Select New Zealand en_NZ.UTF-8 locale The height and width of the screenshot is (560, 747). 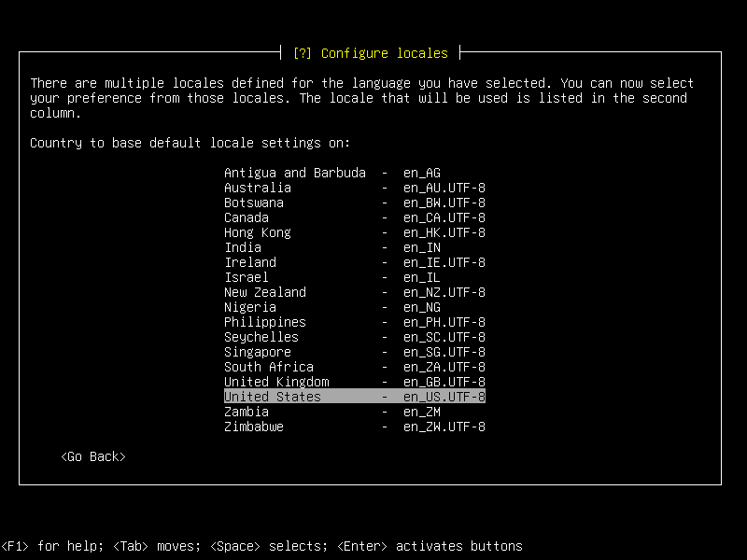coord(353,292)
